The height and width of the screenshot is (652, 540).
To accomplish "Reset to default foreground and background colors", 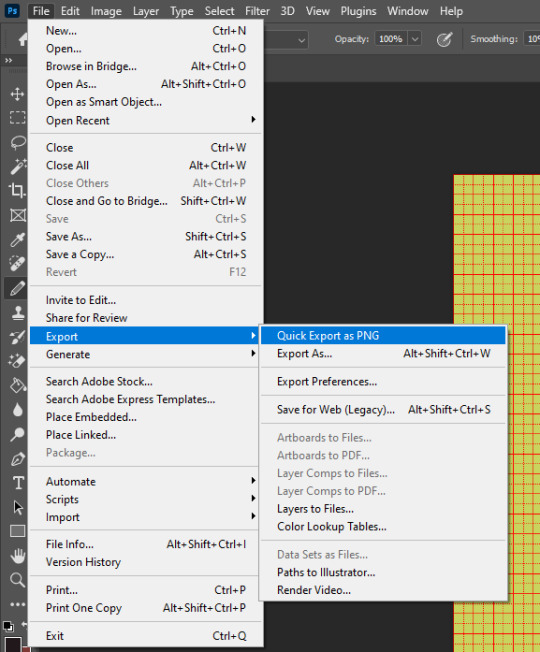I will (8, 626).
